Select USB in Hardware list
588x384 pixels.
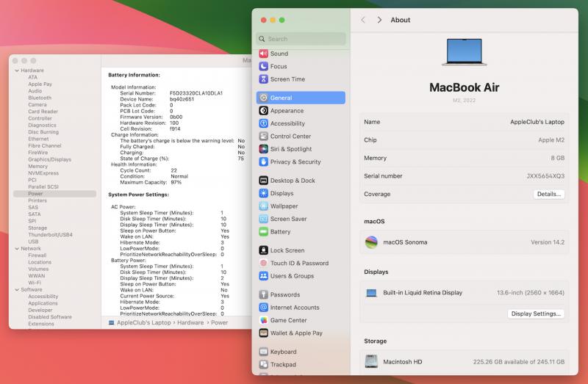(x=33, y=242)
